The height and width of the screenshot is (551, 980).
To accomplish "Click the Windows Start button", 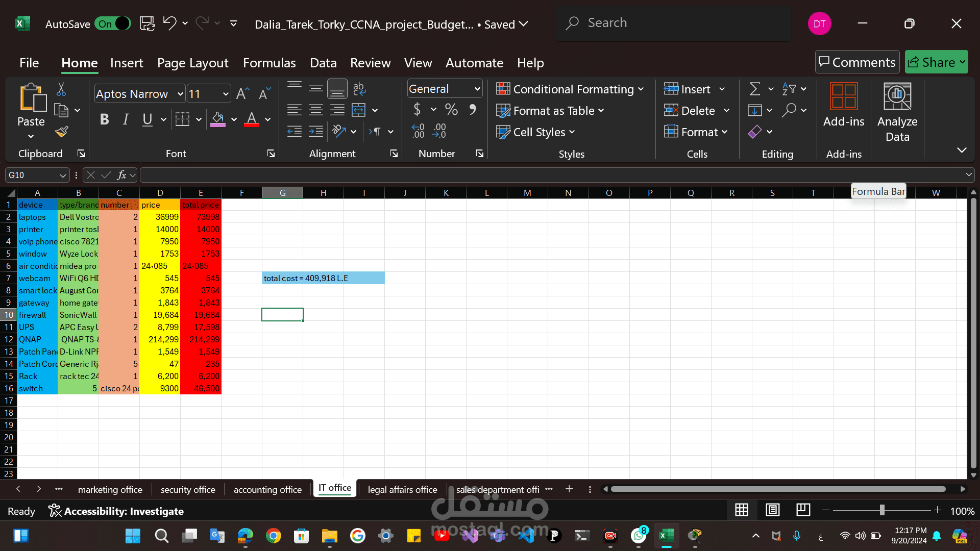I will (133, 536).
